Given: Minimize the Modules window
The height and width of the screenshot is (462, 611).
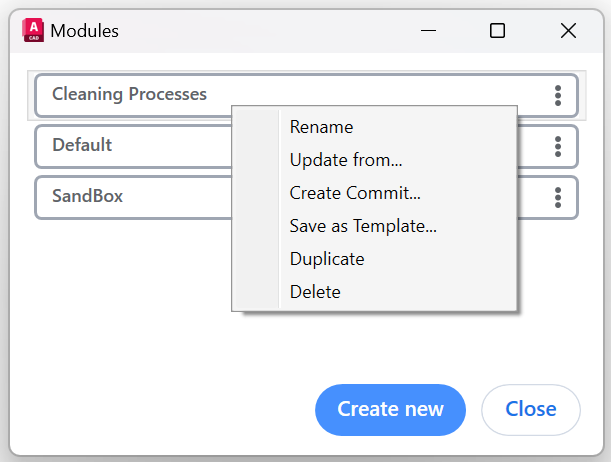Looking at the screenshot, I should [x=428, y=30].
